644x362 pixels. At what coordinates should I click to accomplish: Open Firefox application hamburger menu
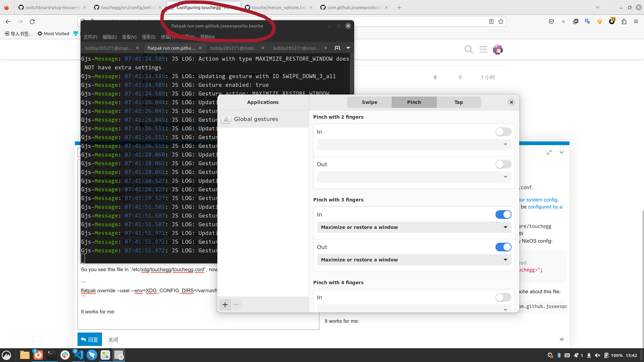click(x=636, y=21)
